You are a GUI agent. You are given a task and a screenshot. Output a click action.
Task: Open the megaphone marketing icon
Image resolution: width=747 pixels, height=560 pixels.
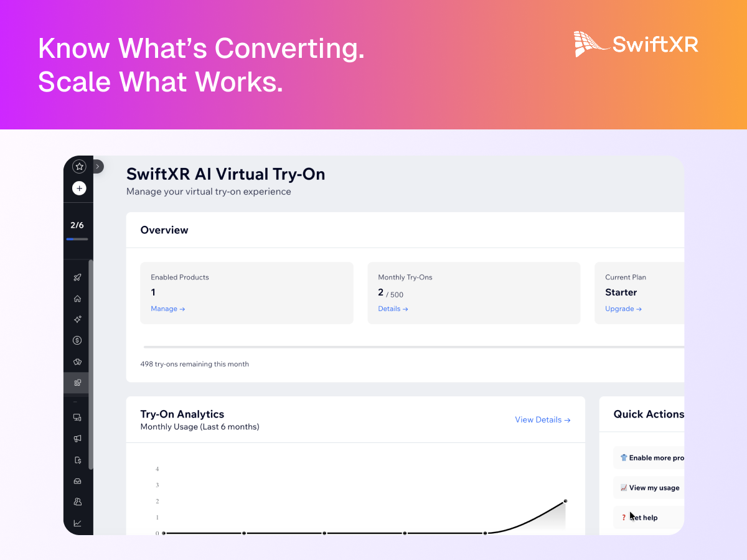(x=78, y=439)
